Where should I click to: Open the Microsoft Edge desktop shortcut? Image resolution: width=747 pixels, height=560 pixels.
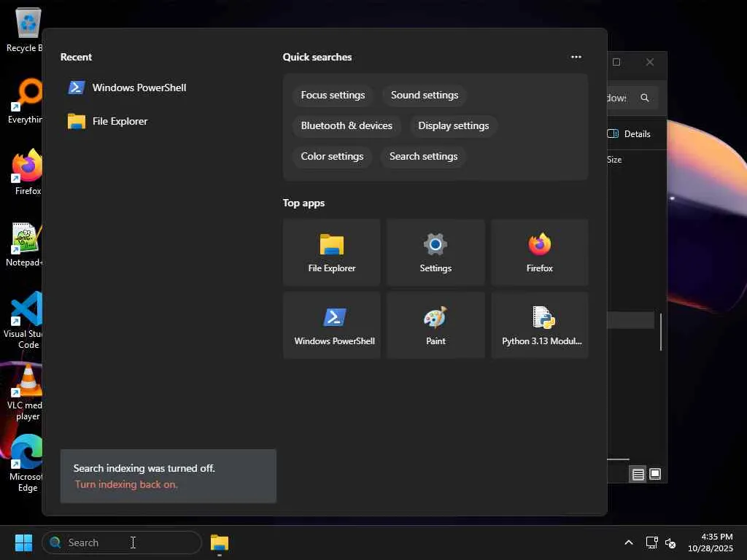pos(26,463)
